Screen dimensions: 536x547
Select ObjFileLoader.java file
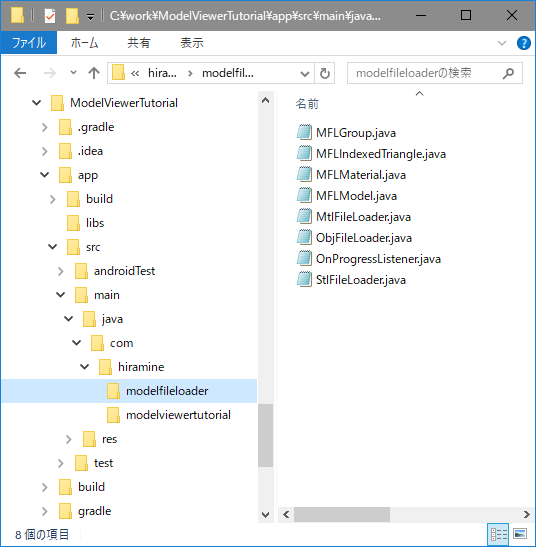(x=364, y=238)
